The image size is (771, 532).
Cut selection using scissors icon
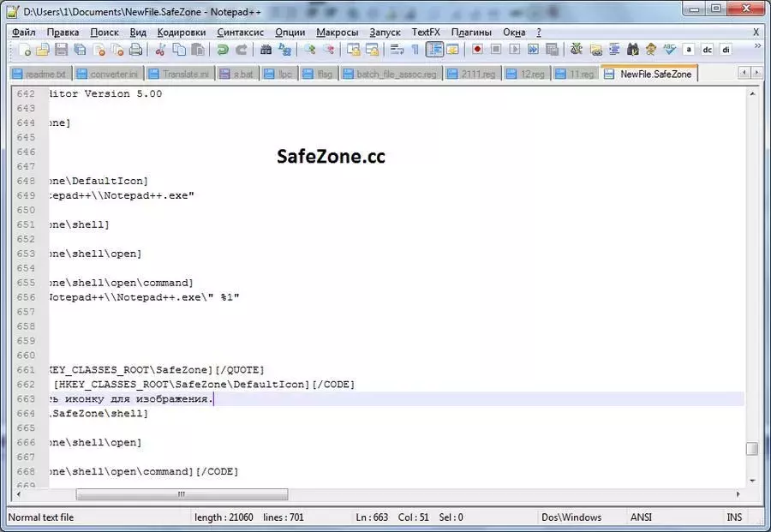160,50
